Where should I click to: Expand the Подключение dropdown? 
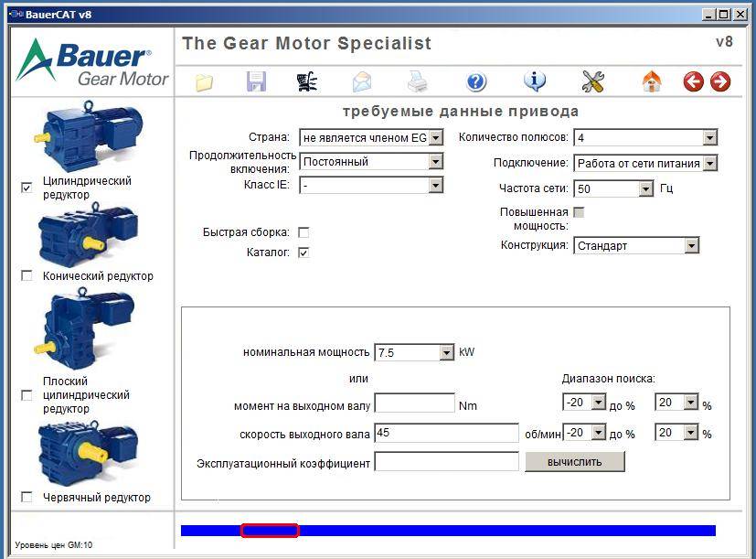[x=645, y=163]
